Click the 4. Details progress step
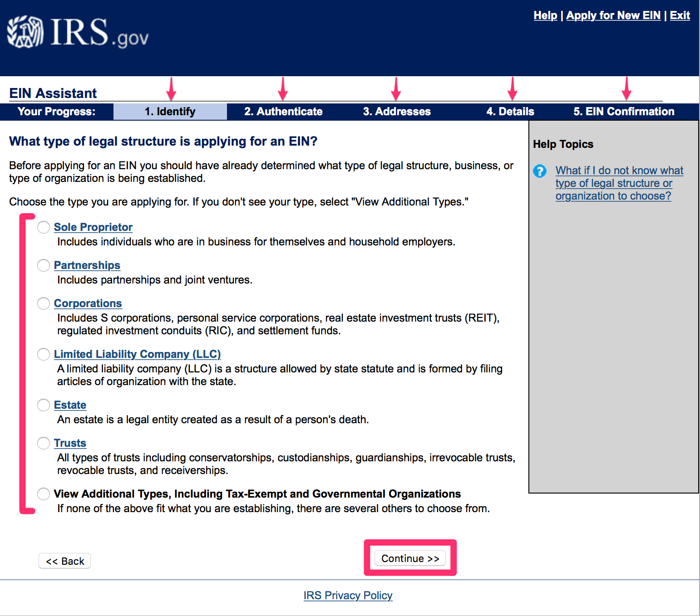 tap(510, 112)
